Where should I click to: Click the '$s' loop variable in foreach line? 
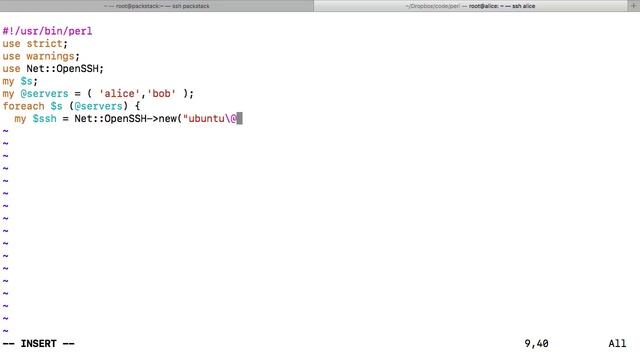tap(56, 106)
